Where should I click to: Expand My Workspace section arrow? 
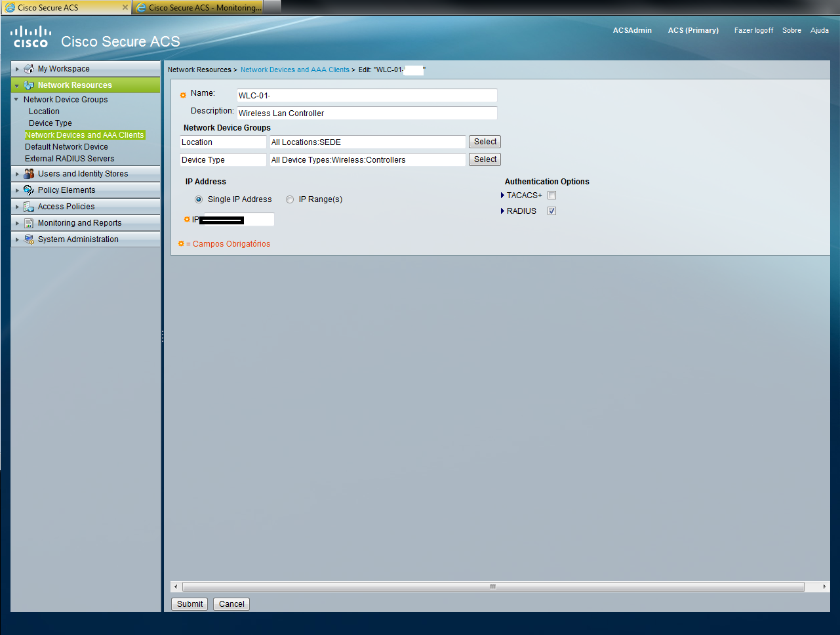(x=17, y=69)
